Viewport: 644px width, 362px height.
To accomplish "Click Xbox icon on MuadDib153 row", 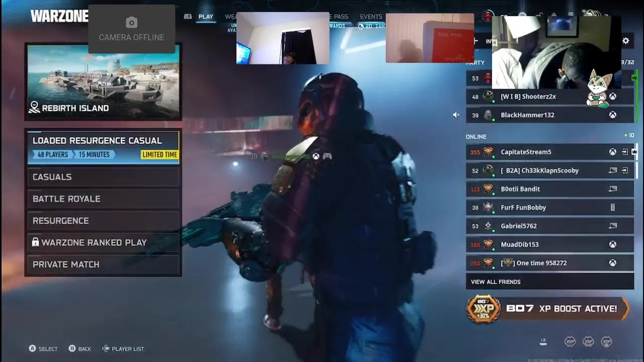I will [x=613, y=244].
